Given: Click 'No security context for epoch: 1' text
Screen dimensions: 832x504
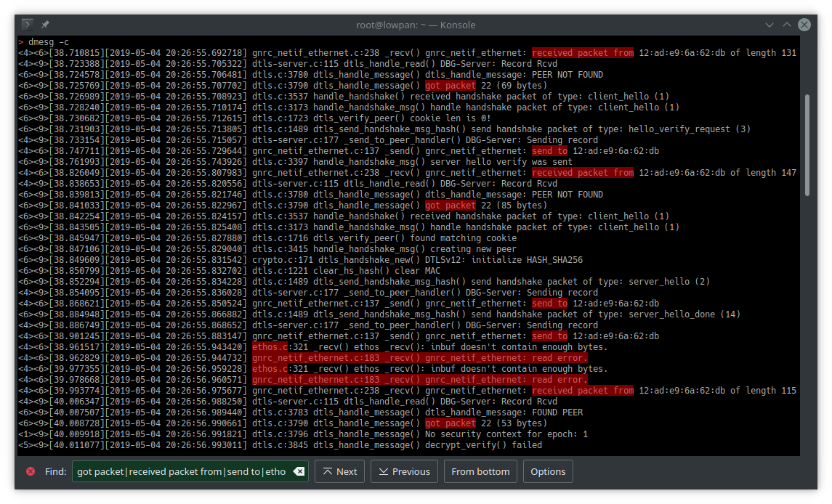Looking at the screenshot, I should pyautogui.click(x=506, y=434).
